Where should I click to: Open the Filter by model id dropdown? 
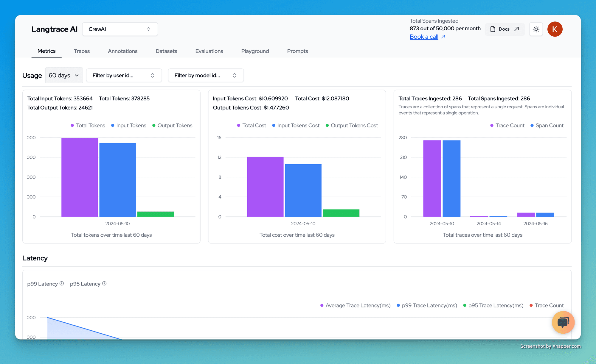tap(206, 75)
